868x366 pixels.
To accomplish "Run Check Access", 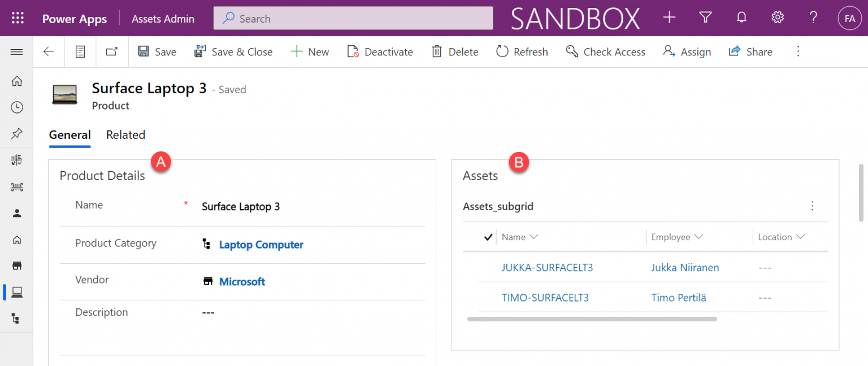I will (605, 52).
